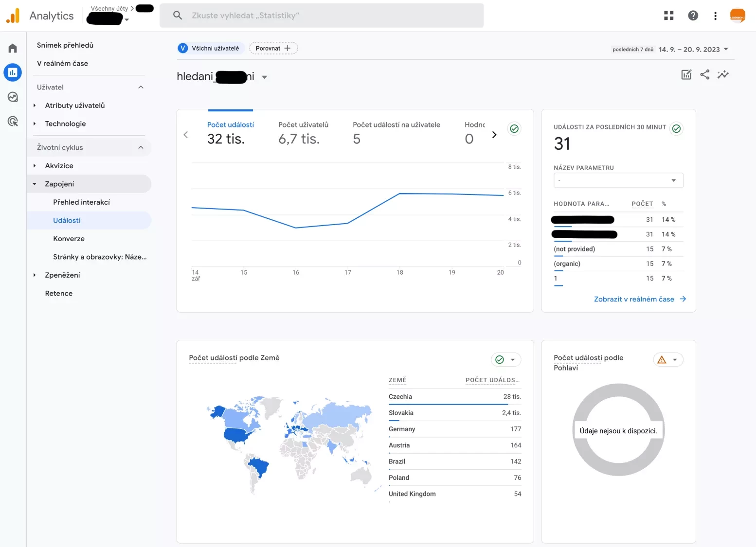The image size is (756, 547).
Task: Open Snímek přehledů
Action: [65, 45]
